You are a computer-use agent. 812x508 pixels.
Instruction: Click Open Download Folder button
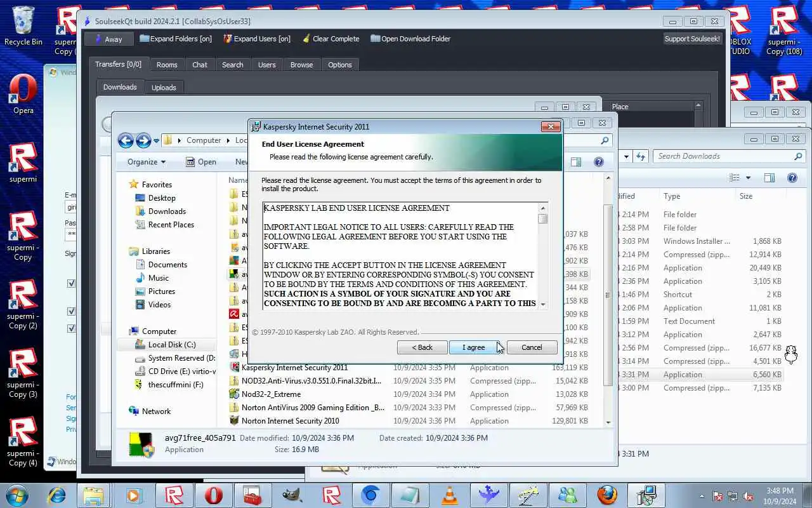[x=410, y=39]
